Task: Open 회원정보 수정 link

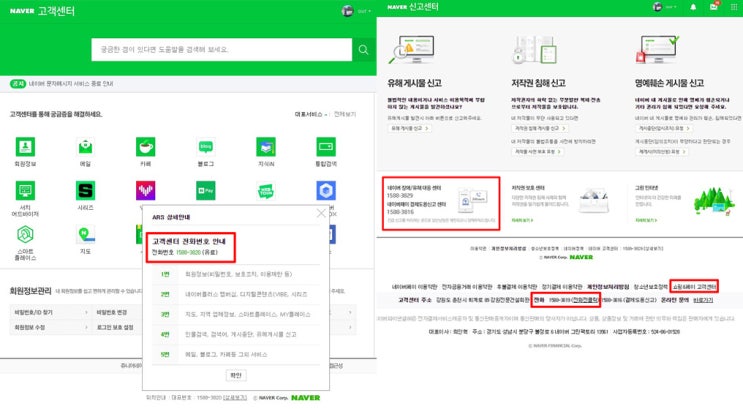Action: (50, 327)
